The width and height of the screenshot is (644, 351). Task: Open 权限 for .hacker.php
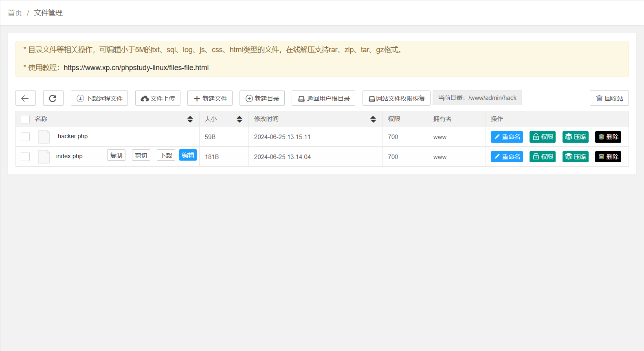coord(543,137)
